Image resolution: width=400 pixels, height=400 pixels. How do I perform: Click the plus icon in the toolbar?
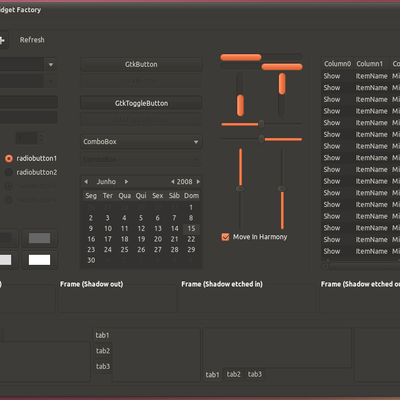3,40
